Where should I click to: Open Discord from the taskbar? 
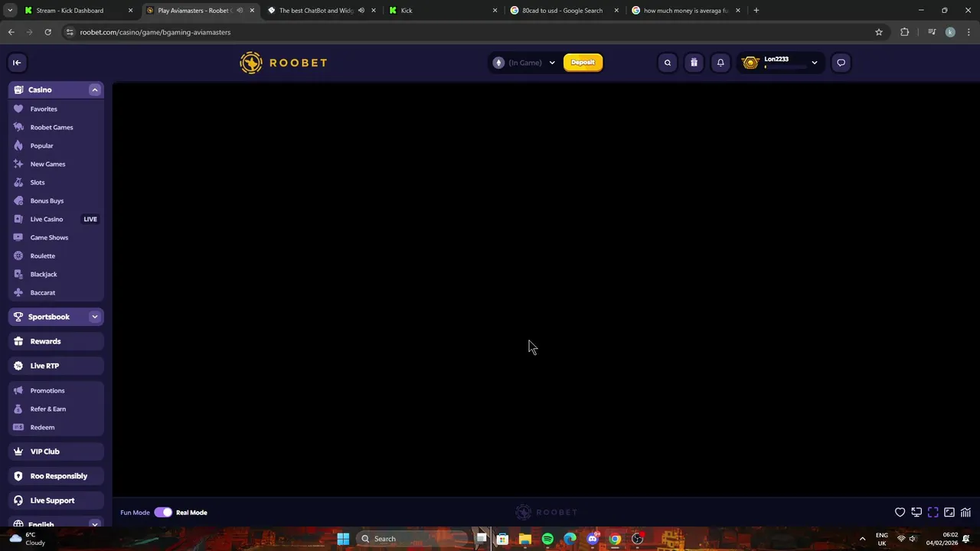[x=593, y=539]
